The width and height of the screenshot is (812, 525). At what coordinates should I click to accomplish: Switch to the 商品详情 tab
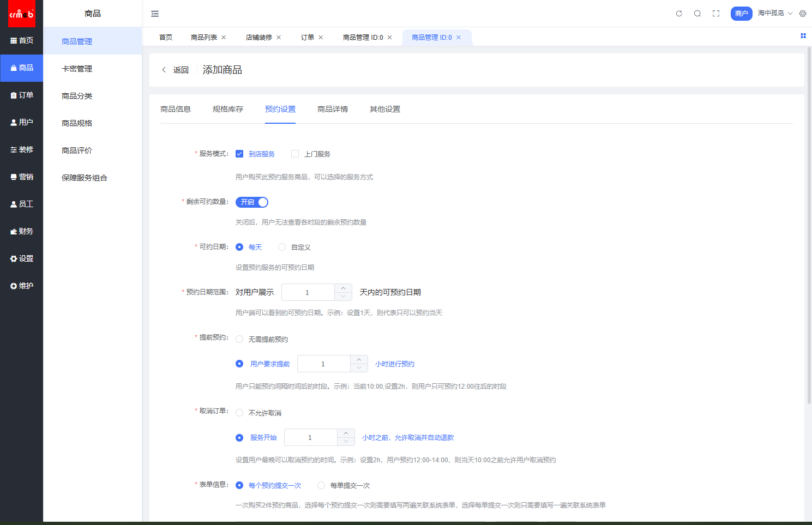333,109
